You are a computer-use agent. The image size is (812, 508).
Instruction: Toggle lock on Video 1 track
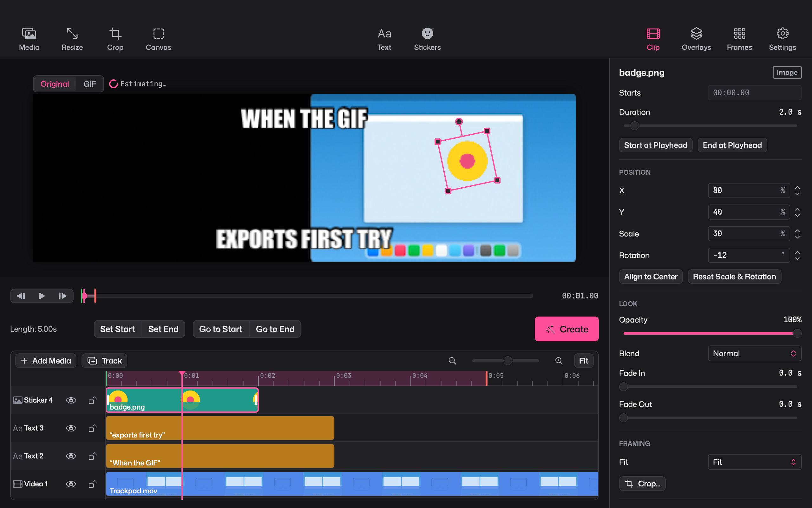[92, 484]
